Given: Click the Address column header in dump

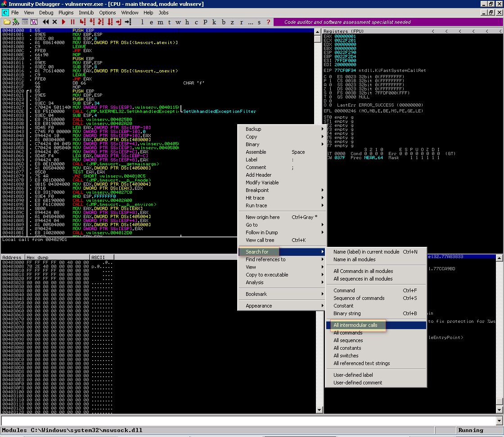Looking at the screenshot, I should click(x=13, y=257).
